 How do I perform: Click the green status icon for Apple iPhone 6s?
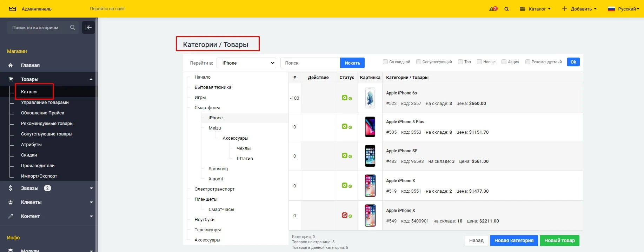[345, 98]
